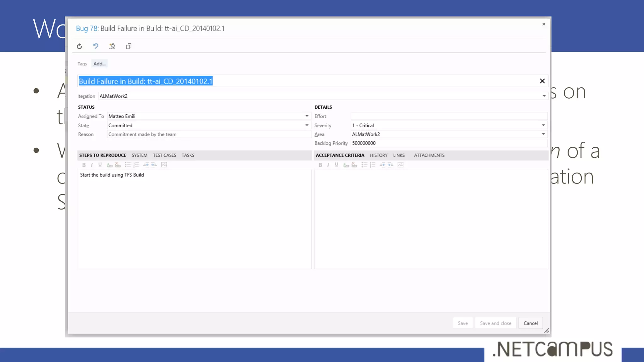This screenshot has height=362, width=644.
Task: Open the History tab
Action: coord(379,155)
